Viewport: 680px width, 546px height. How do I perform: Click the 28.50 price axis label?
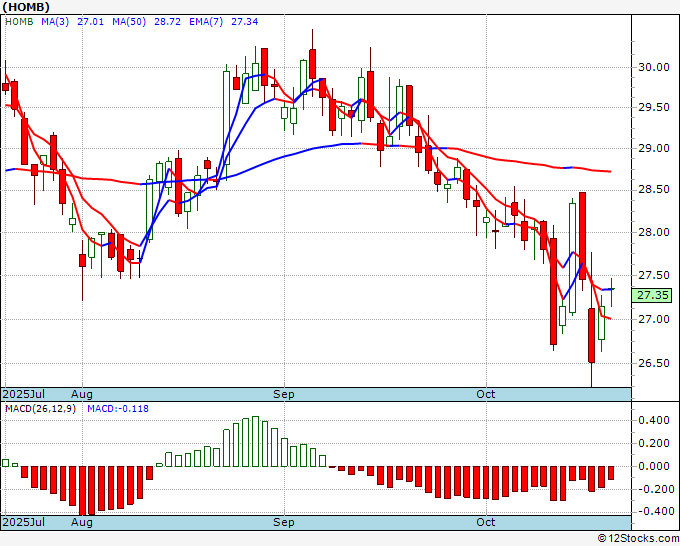tap(654, 190)
